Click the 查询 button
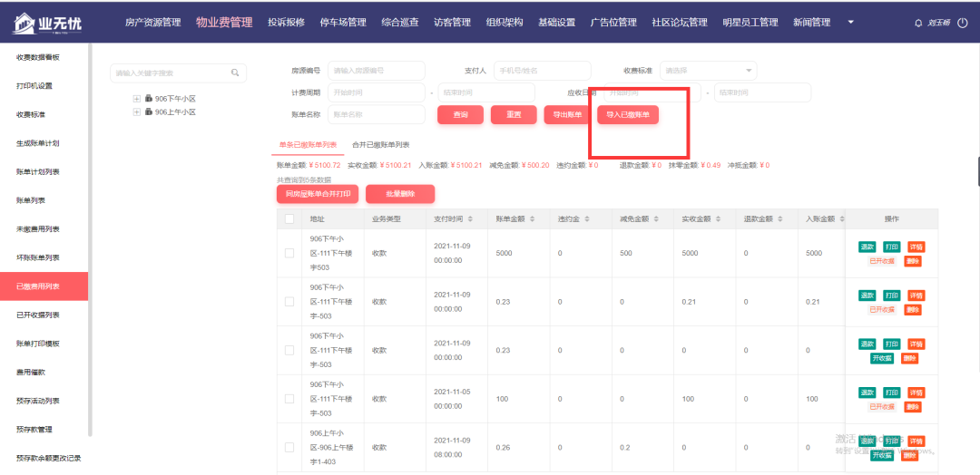 (460, 115)
